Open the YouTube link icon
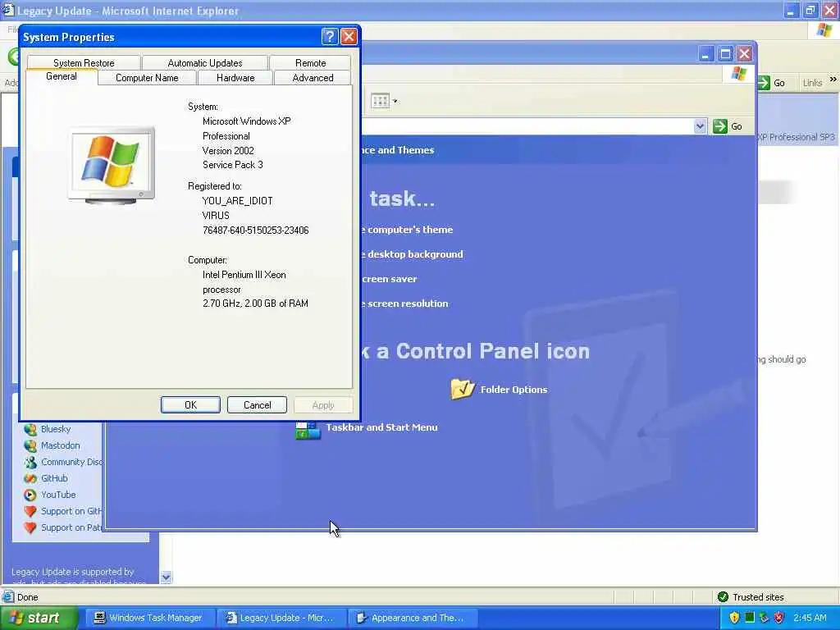Screen dimensions: 840x630 tap(30, 495)
